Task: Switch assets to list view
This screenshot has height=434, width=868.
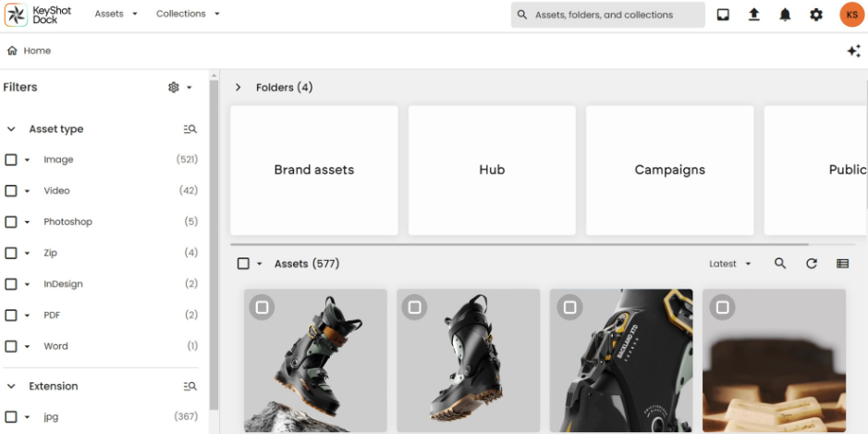Action: coord(843,264)
